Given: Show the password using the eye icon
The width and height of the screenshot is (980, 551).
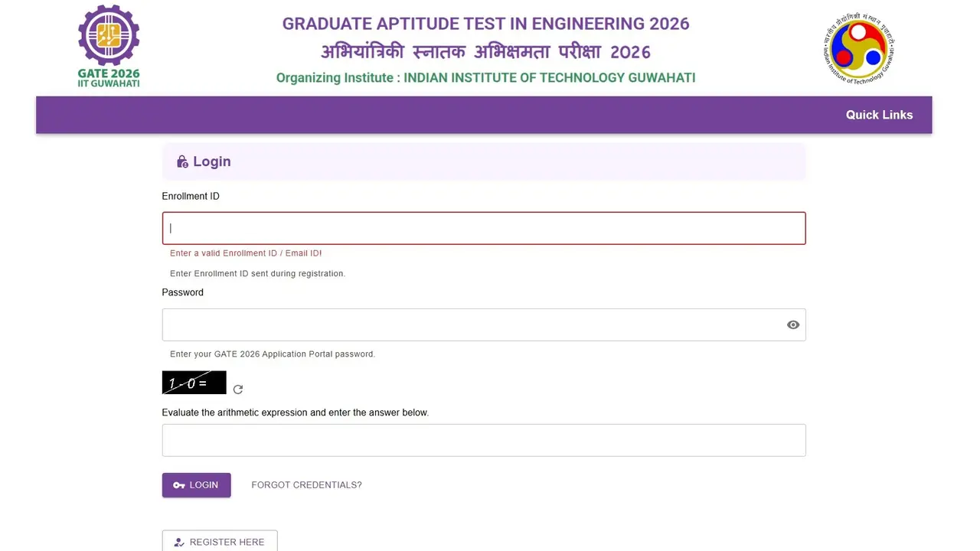Looking at the screenshot, I should pyautogui.click(x=793, y=325).
